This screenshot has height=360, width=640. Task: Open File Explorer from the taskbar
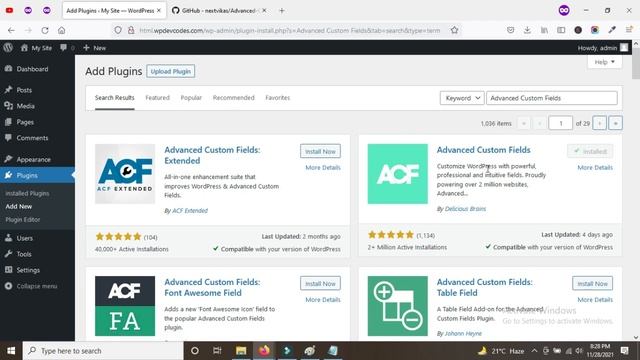(241, 351)
